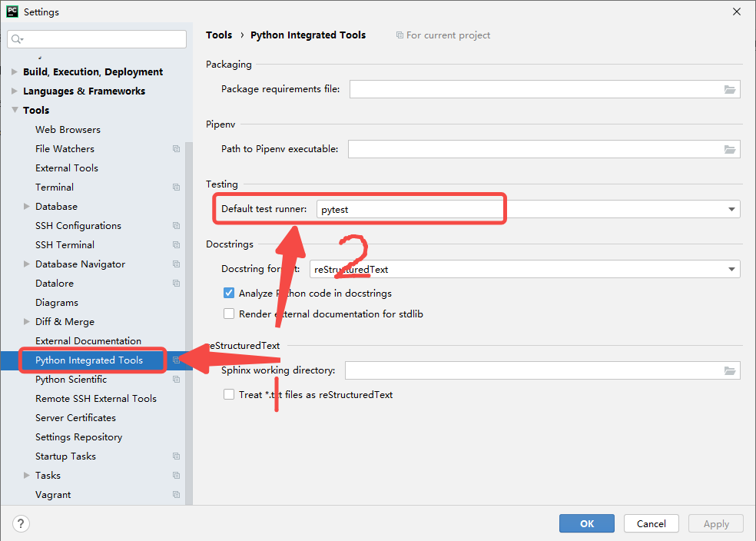Click Pipenv executable browse folder icon
Image resolution: width=756 pixels, height=541 pixels.
point(730,149)
